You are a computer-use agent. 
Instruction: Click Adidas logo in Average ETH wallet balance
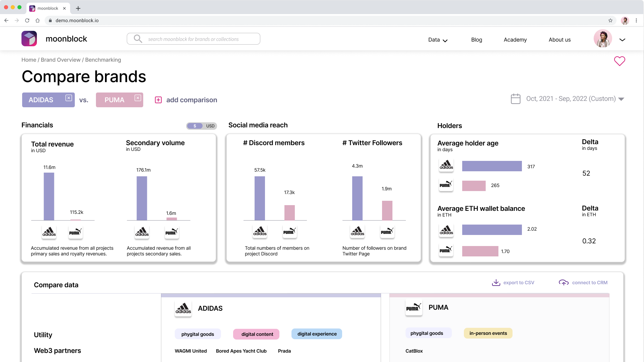446,230
